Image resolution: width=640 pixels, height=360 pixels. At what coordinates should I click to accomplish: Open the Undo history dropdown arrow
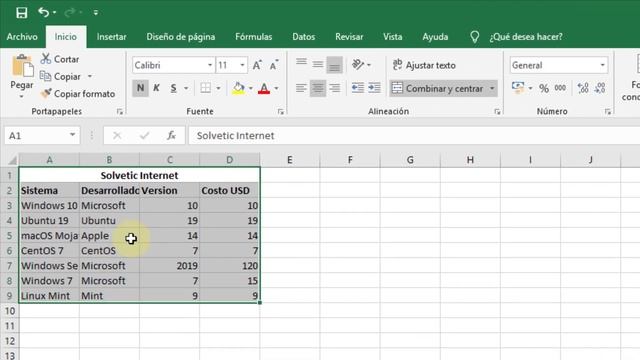(x=55, y=13)
